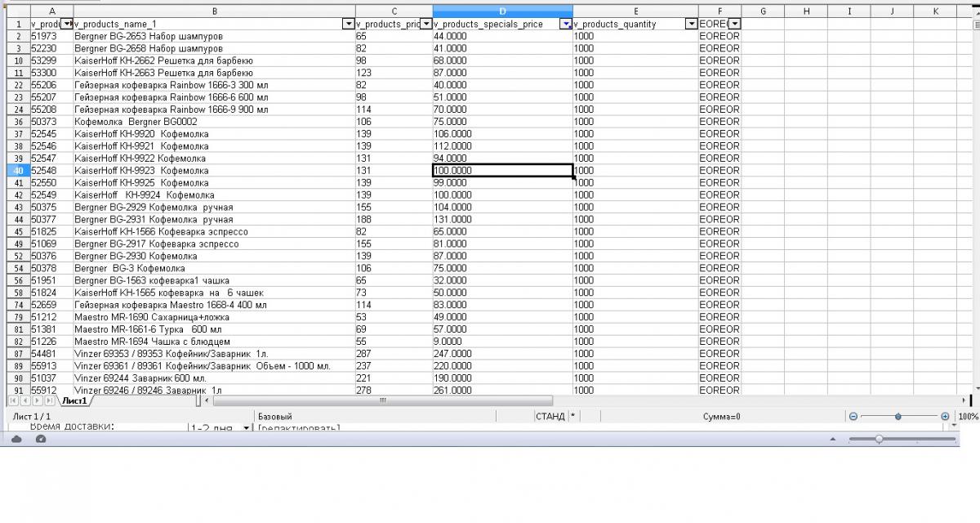This screenshot has height=523, width=980.
Task: Select row 87 by its row header
Action: [18, 354]
